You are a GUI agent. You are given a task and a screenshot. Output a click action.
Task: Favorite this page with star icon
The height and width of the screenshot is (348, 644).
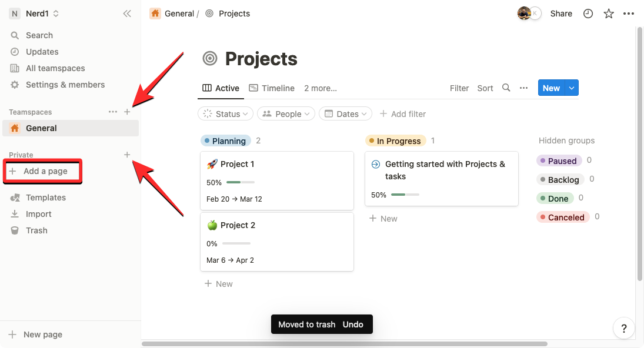tap(609, 14)
